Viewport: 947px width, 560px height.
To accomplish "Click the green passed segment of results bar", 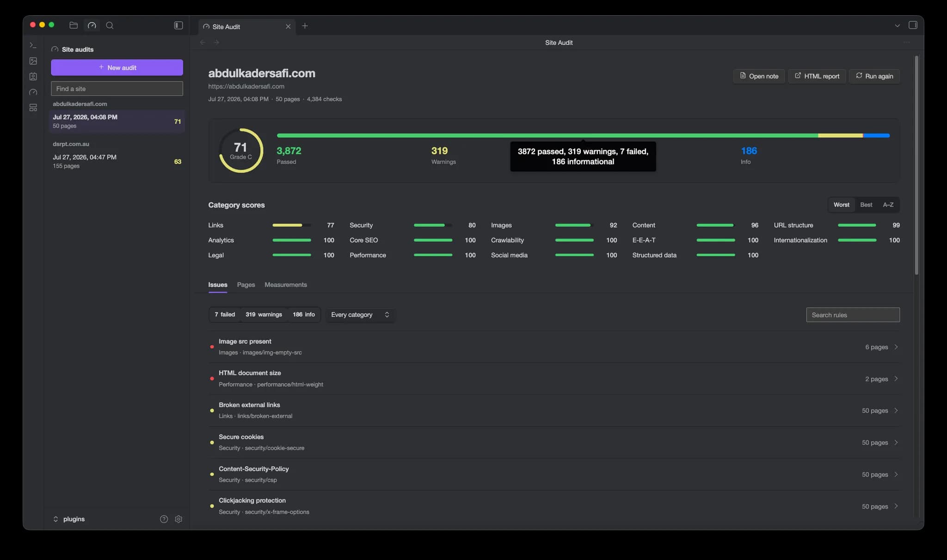I will (547, 135).
